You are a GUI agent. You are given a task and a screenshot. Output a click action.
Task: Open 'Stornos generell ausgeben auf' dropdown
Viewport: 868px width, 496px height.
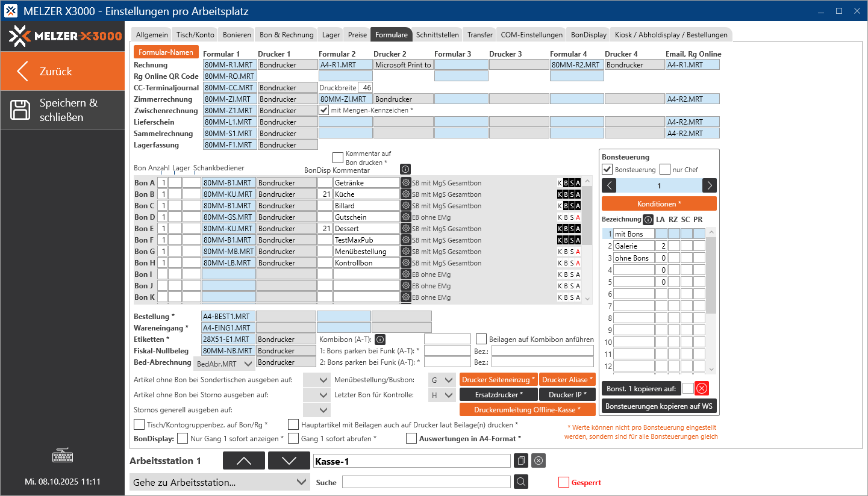pyautogui.click(x=317, y=410)
